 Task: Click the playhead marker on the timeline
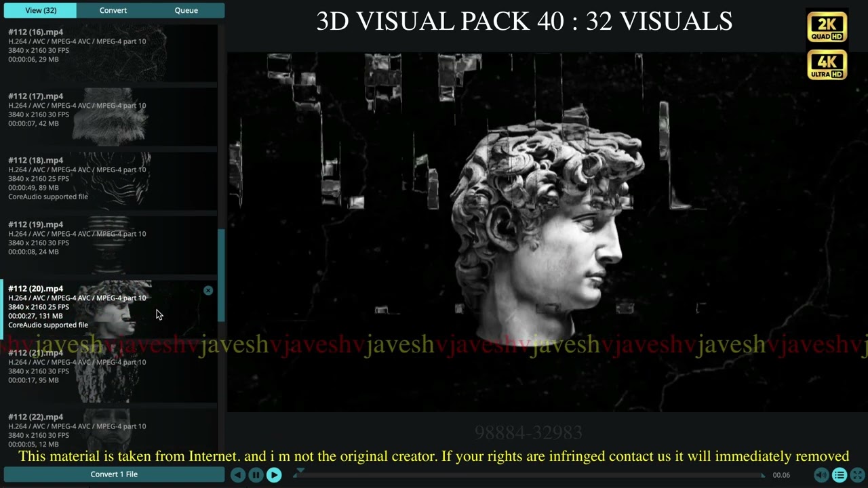(300, 471)
